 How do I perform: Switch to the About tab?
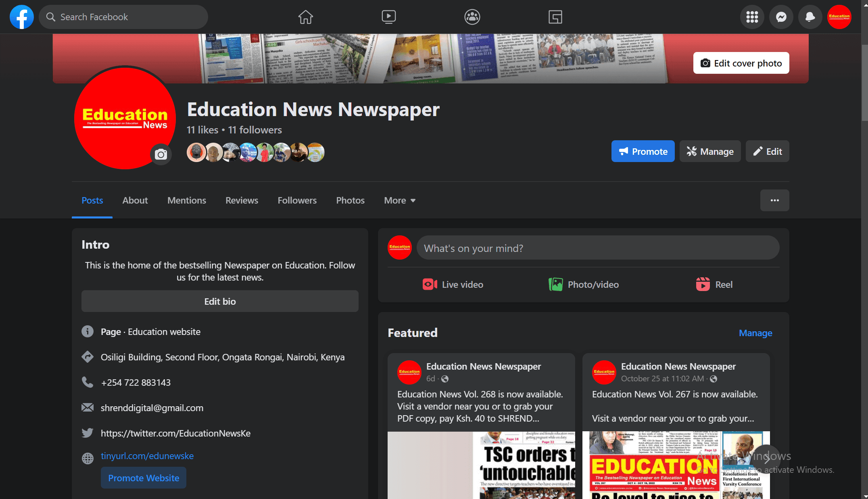[x=135, y=200]
